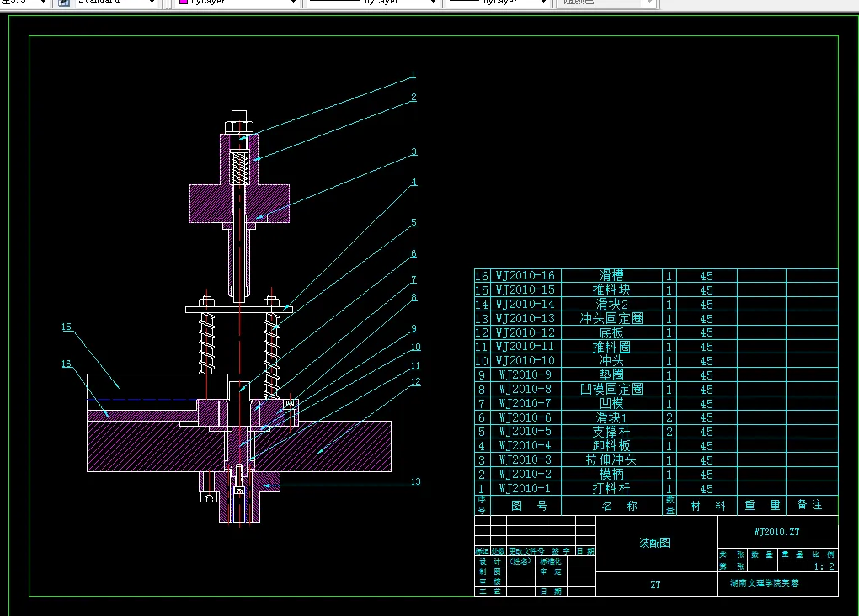Select balloon number 12 in the drawing
The image size is (859, 616).
pos(416,381)
